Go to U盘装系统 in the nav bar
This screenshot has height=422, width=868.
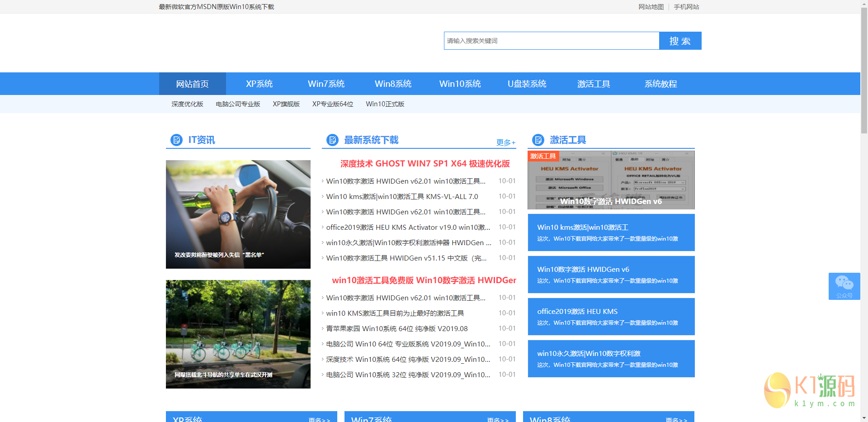(x=527, y=84)
